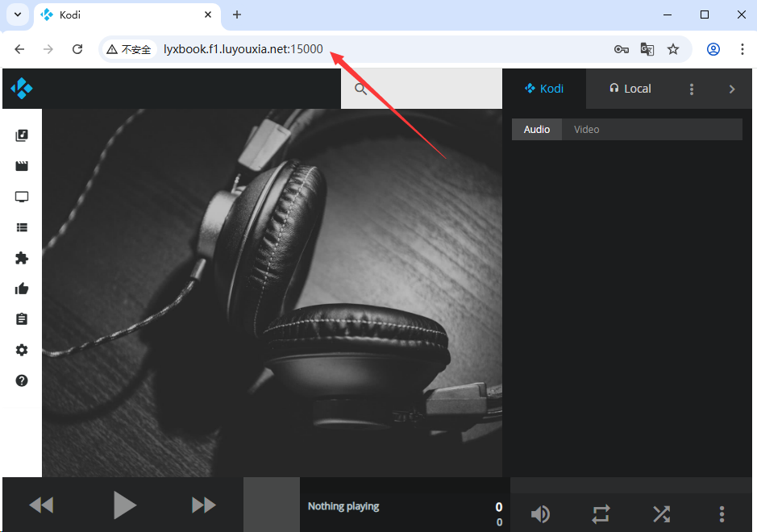Viewport: 757px width, 532px height.
Task: Click the search magnifier icon
Action: [x=360, y=89]
